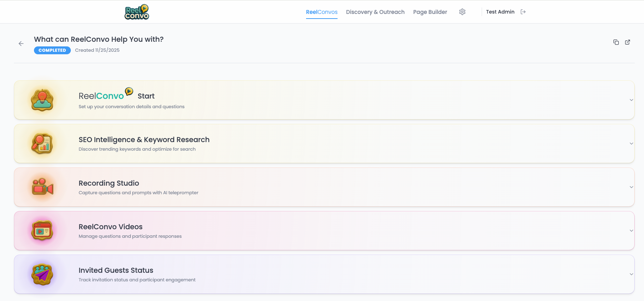
Task: Click the lightbulb icon for ReelConvo Start
Action: point(42,100)
